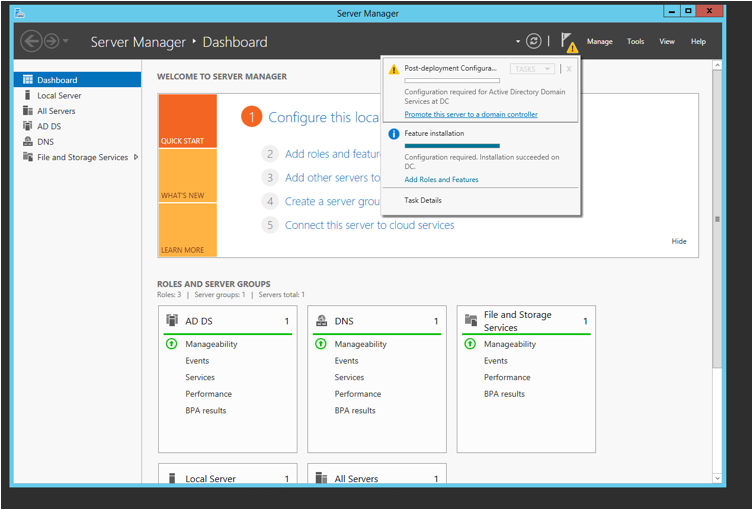Click the Local Server icon in sidebar
753x510 pixels.
pyautogui.click(x=27, y=95)
